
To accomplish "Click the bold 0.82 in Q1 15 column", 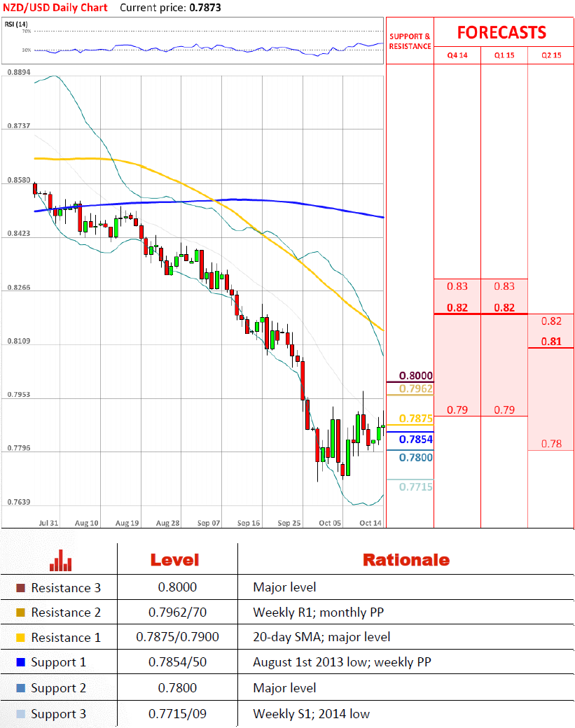I will (504, 307).
